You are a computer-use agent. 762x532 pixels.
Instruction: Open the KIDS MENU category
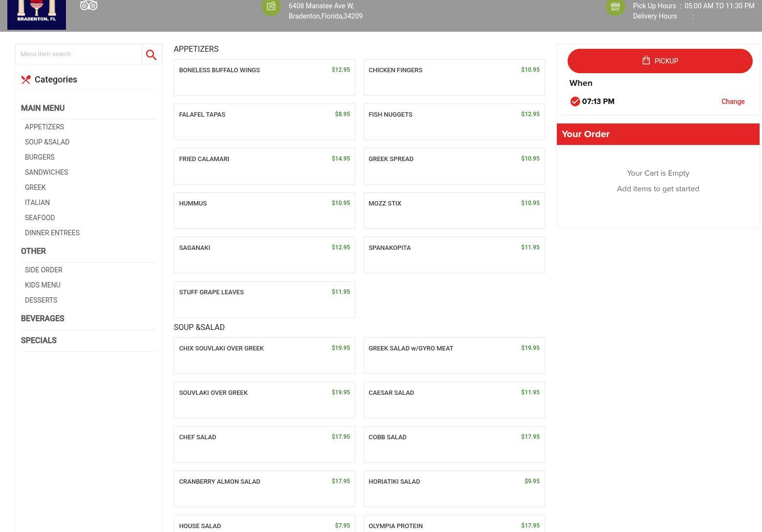42,285
